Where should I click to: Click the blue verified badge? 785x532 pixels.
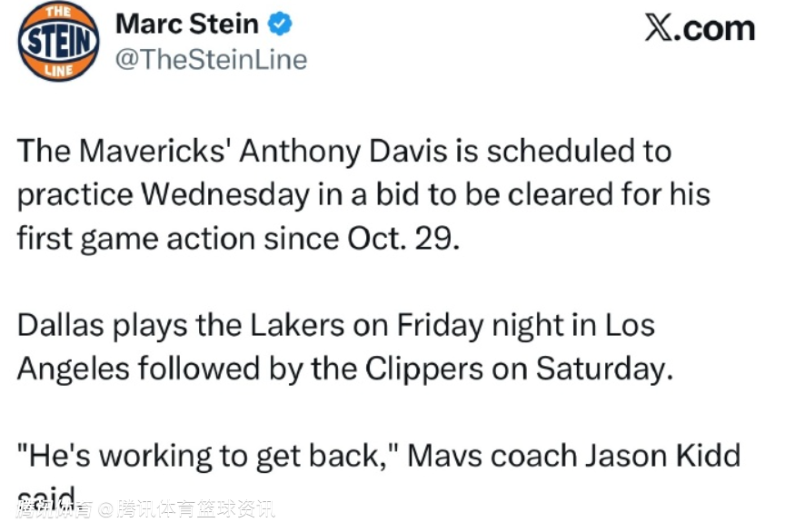280,25
